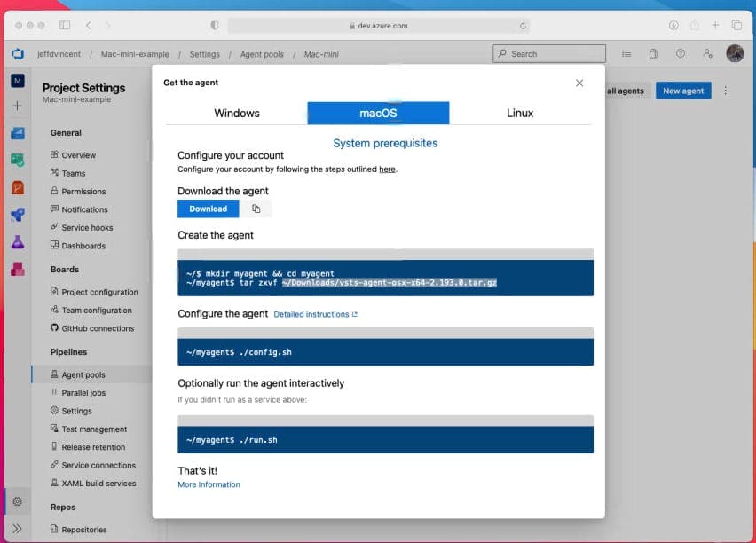Click the Azure DevOps logo in the top bar
This screenshot has width=756, height=543.
click(18, 53)
